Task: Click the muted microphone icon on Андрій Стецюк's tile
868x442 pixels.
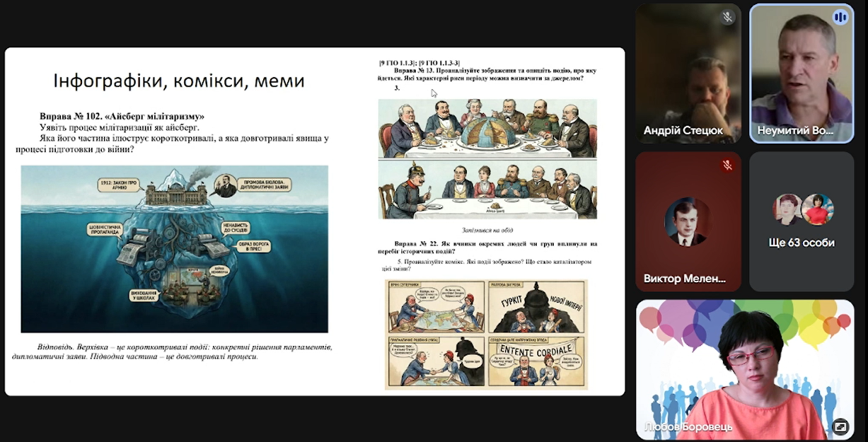Action: [727, 18]
